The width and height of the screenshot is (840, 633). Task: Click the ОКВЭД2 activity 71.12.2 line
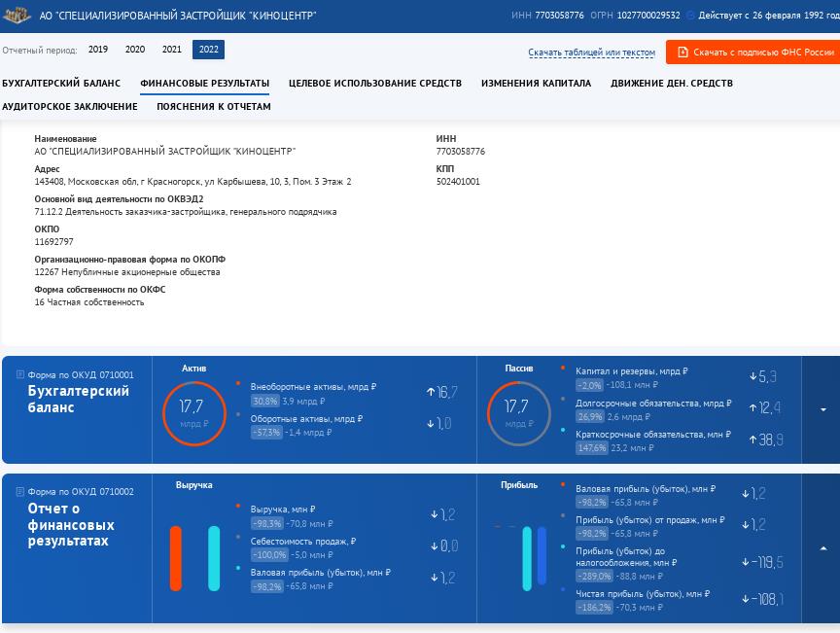186,212
